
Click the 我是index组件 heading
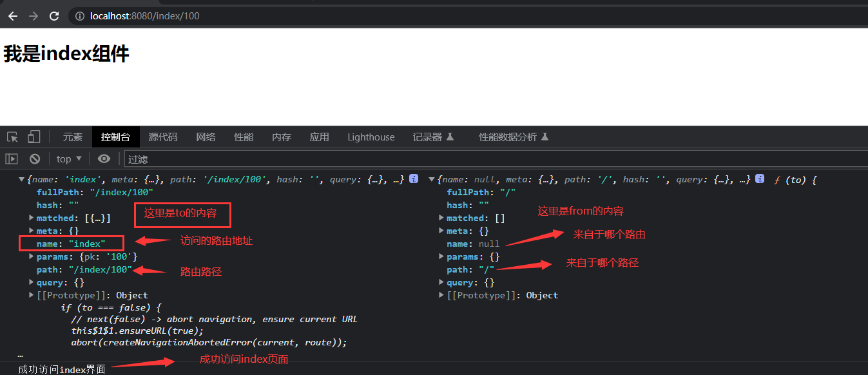coord(66,54)
